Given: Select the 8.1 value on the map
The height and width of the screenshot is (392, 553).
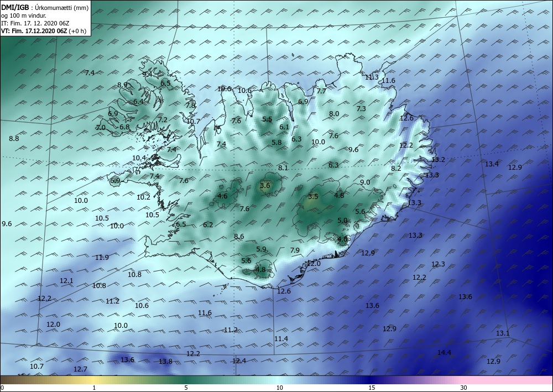Looking at the screenshot, I should 283,168.
